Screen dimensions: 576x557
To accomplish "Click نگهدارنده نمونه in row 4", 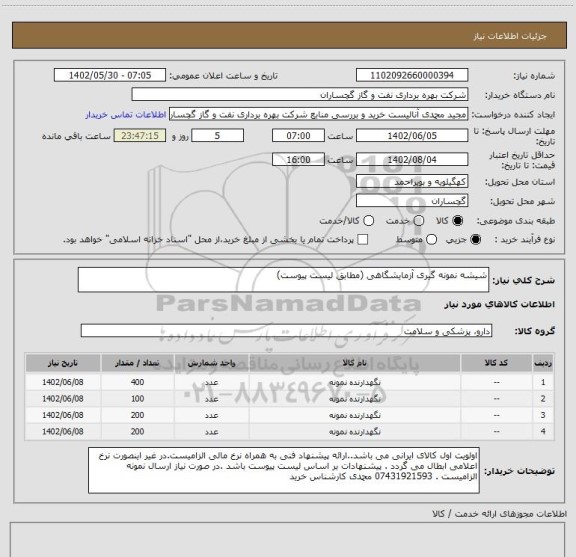I will pyautogui.click(x=354, y=432).
